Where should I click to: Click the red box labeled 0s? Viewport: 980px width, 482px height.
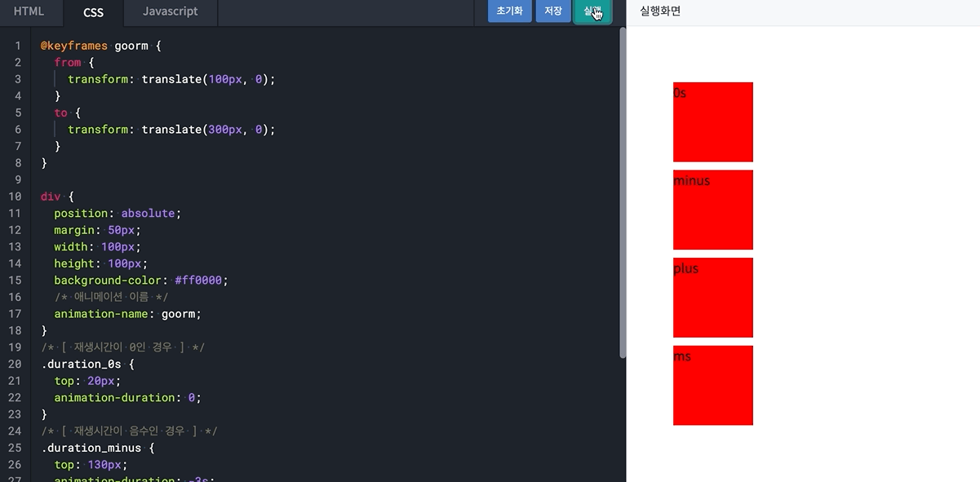tap(712, 122)
